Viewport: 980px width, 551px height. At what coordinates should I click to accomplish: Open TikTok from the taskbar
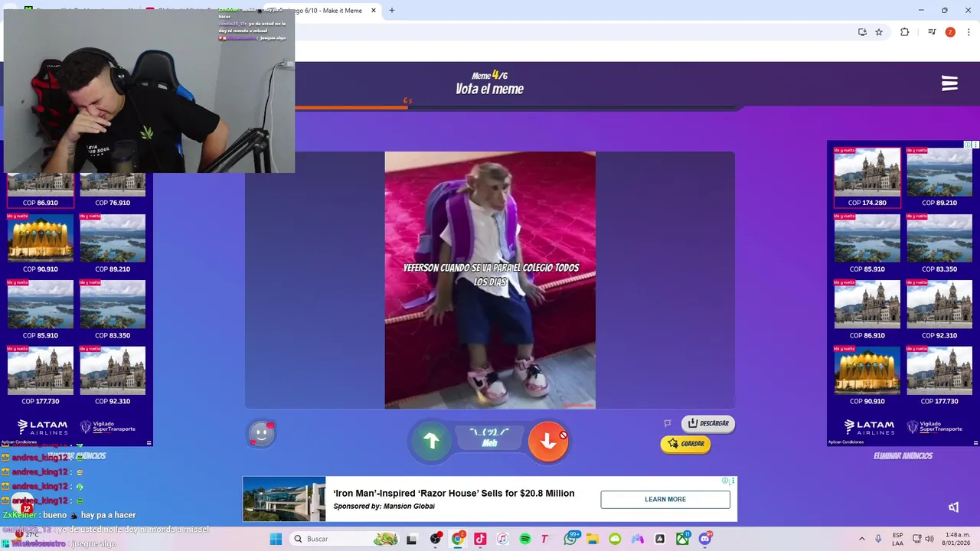(480, 539)
